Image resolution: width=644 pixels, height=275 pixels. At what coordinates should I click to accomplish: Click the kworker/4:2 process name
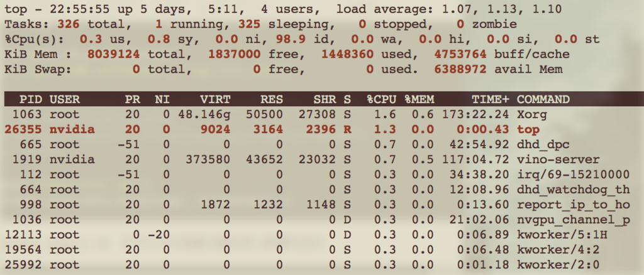(558, 250)
